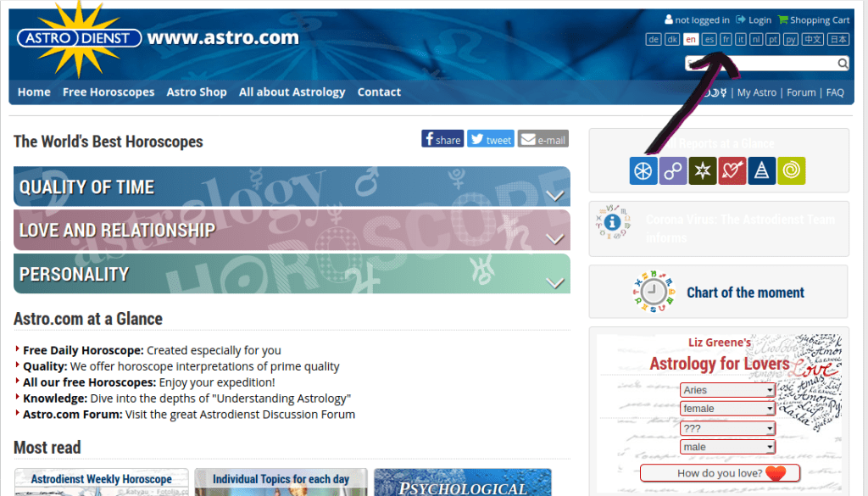This screenshot has width=868, height=496.
Task: Switch site language to German (de)
Action: point(654,40)
